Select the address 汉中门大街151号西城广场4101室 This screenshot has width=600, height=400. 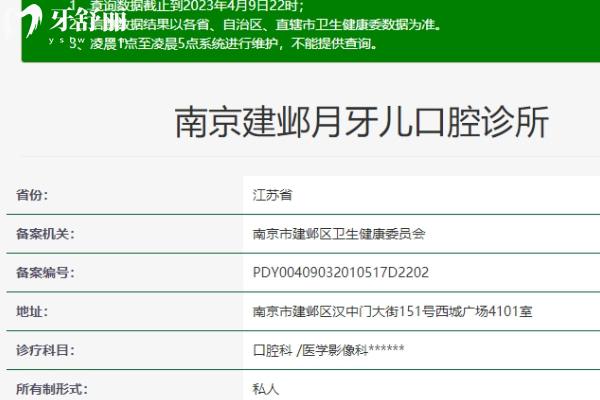pyautogui.click(x=432, y=311)
